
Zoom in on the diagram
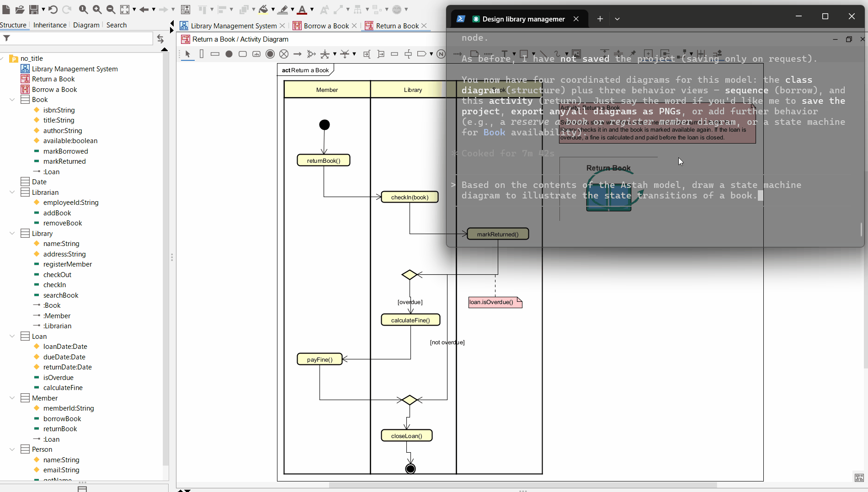click(97, 9)
